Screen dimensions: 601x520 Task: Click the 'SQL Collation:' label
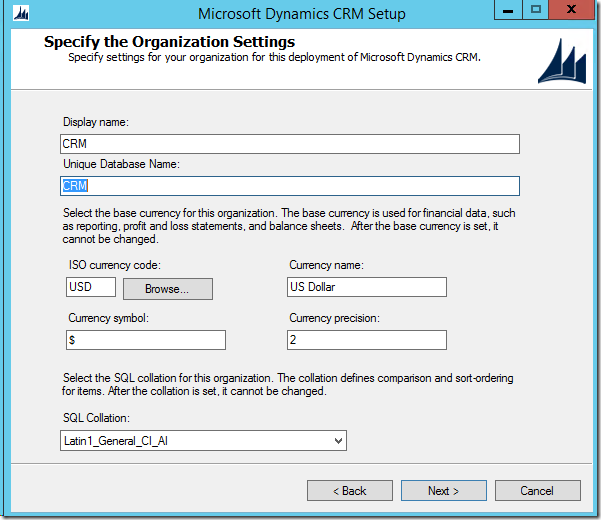[x=96, y=418]
